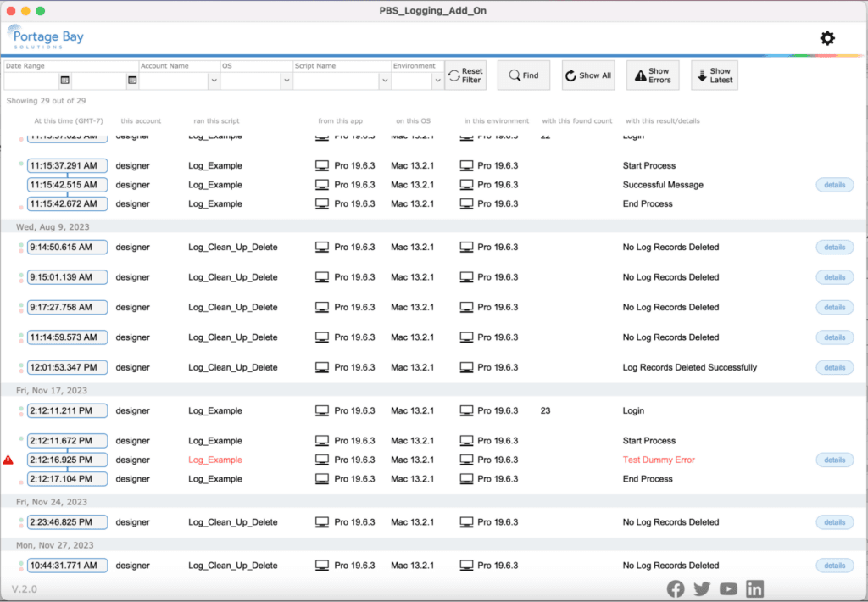The image size is (868, 602).
Task: View details for Test Dummy Error row
Action: point(834,460)
